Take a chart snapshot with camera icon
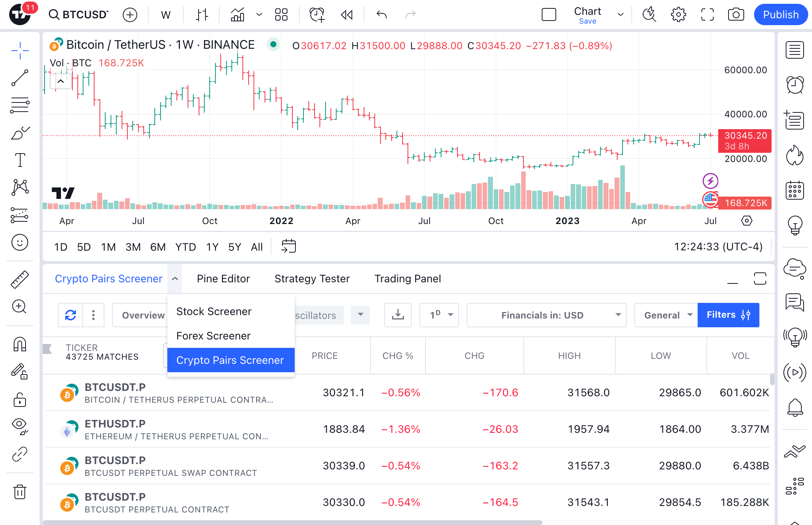 click(735, 15)
